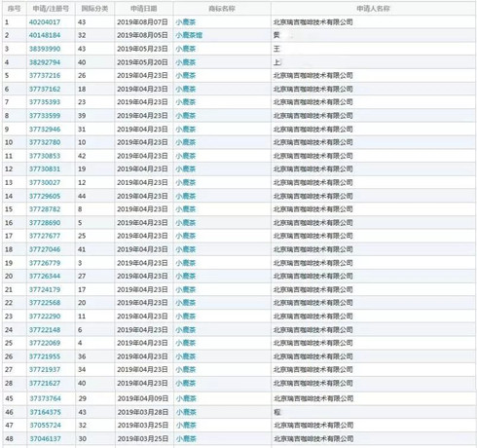Open trademark record 37722290

[45, 317]
